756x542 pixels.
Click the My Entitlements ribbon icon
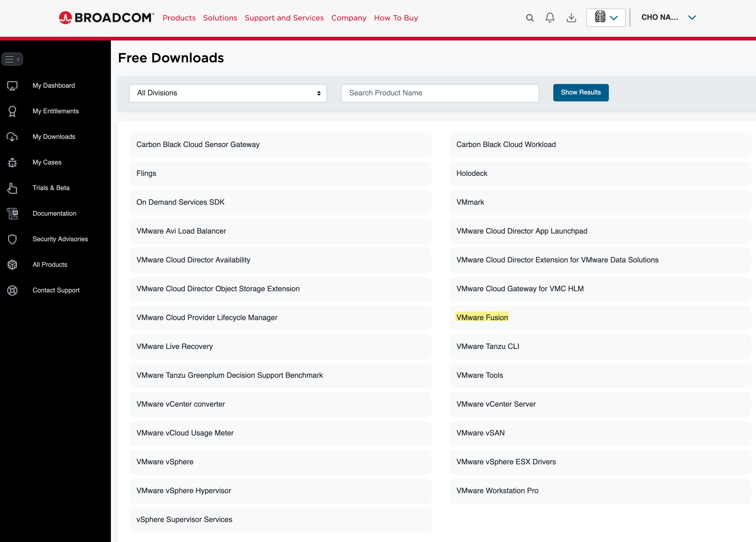point(12,111)
